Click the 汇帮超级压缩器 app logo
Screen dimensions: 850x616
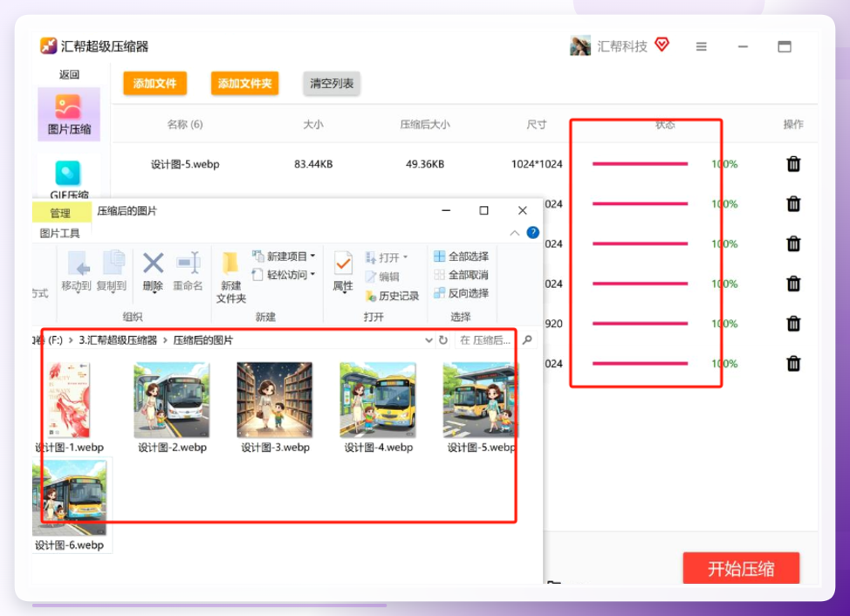48,45
